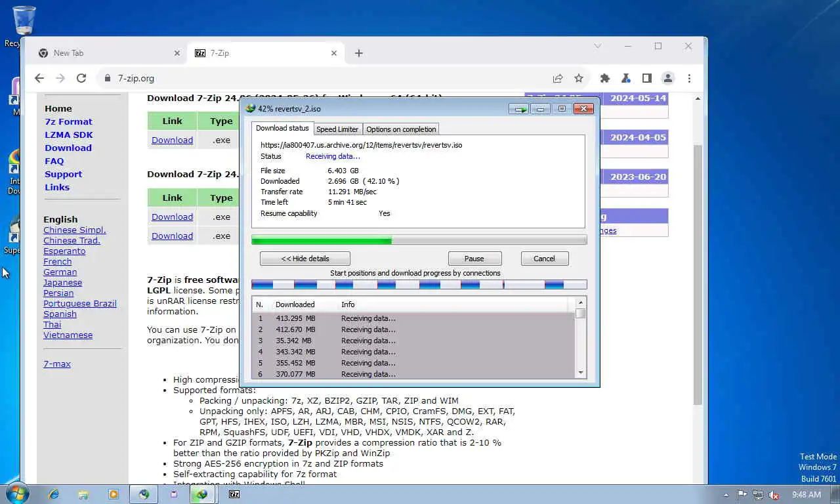The width and height of the screenshot is (840, 504).
Task: Click the Action Center flag tray icon
Action: coord(742,495)
